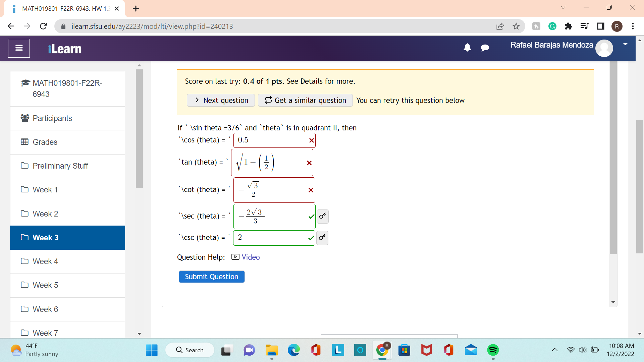Expand the Chrome tab search chevron

click(563, 7)
